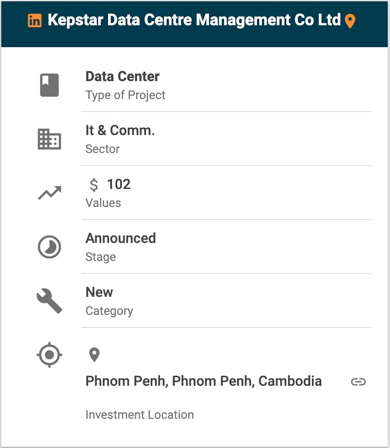Click the Sector building icon
390x448 pixels.
pyautogui.click(x=49, y=139)
